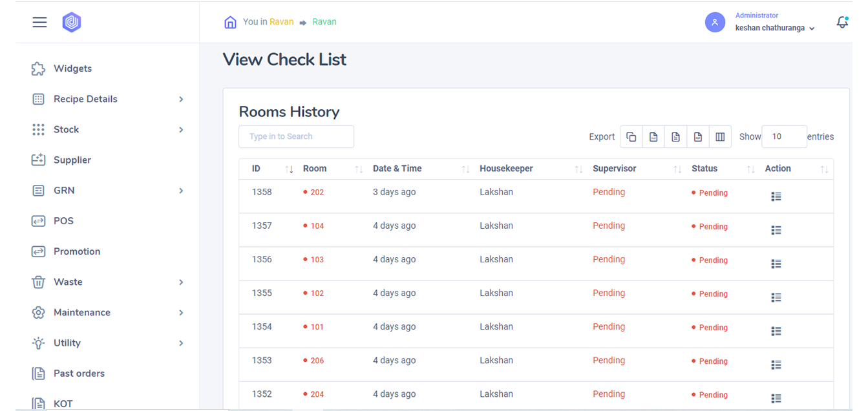The width and height of the screenshot is (868, 411).
Task: Open the keshan chathuranga user dropdown
Action: coord(775,28)
